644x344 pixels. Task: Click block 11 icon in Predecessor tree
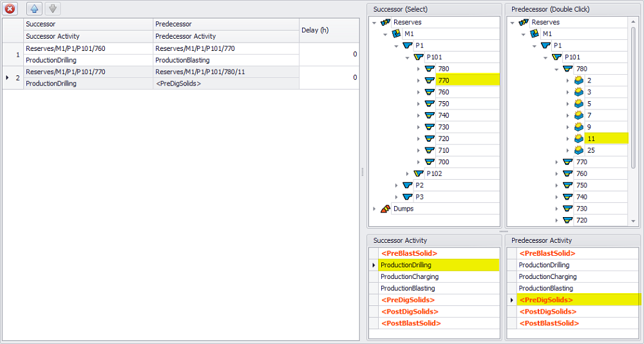click(x=578, y=139)
